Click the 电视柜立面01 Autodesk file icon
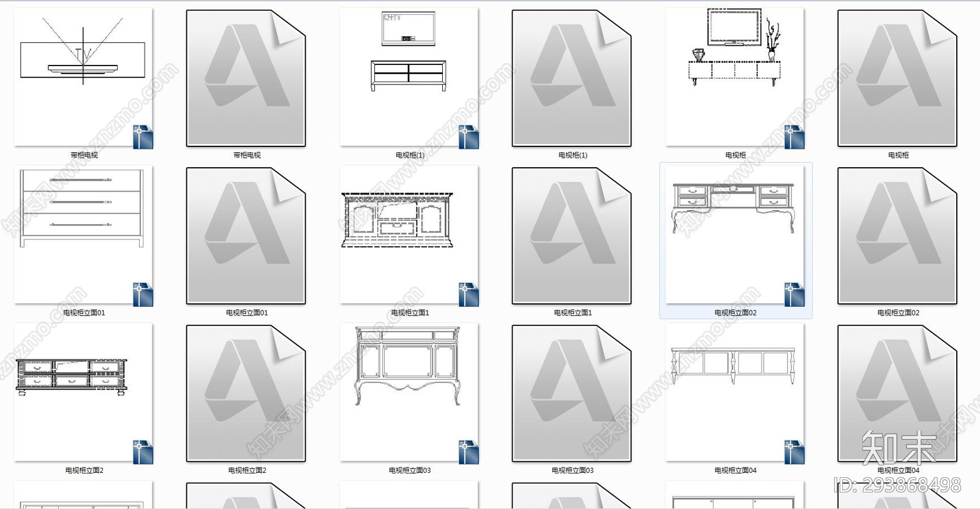Image resolution: width=980 pixels, height=509 pixels. pos(246,235)
